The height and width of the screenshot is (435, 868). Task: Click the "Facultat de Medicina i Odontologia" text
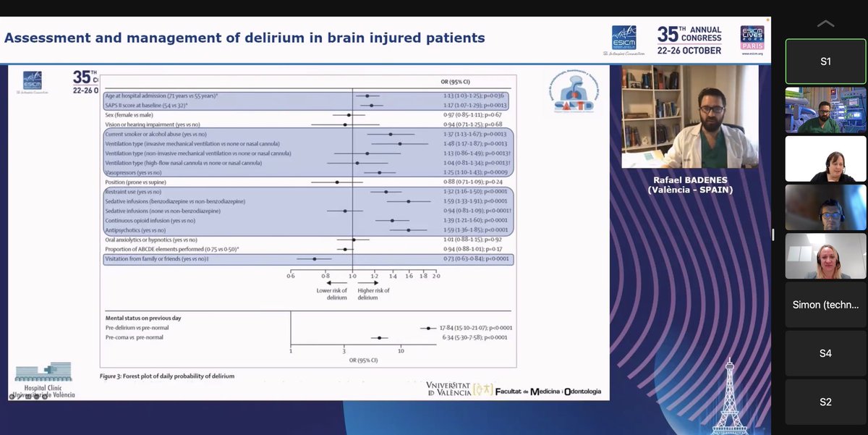pos(548,391)
